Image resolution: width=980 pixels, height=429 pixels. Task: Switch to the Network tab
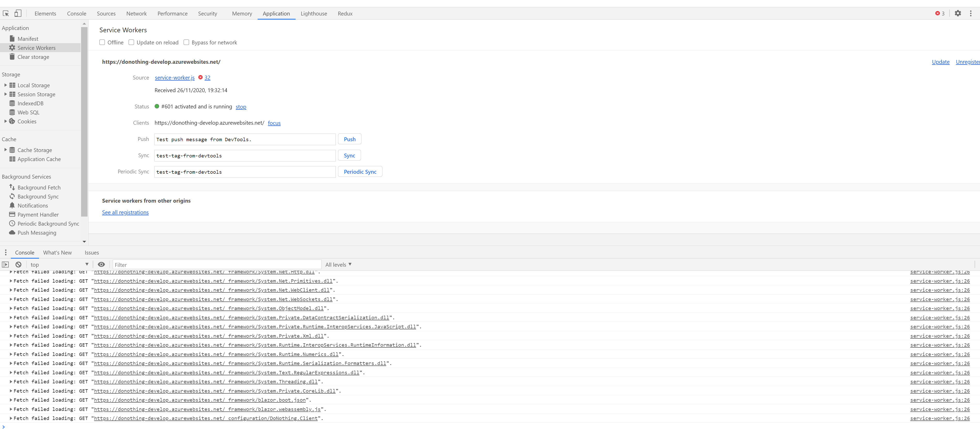click(136, 13)
